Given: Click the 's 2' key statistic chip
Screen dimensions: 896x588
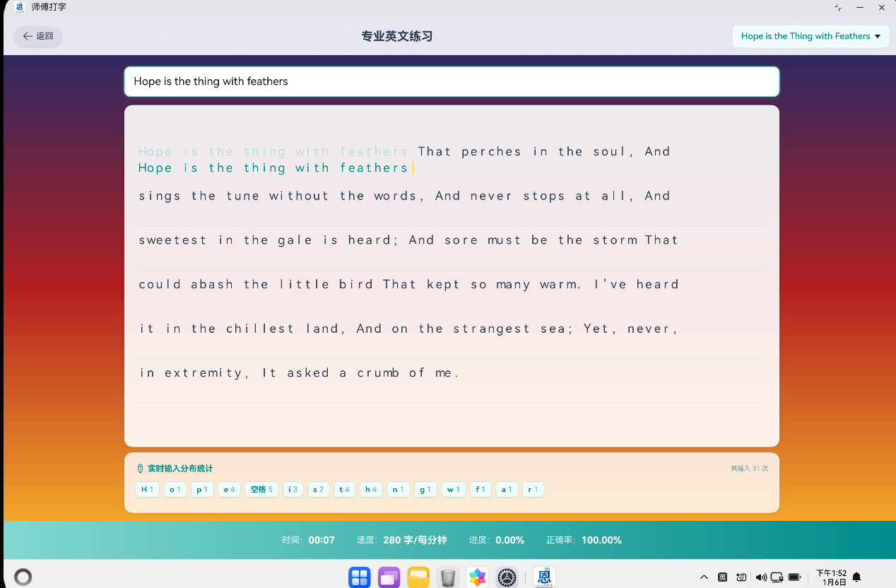Looking at the screenshot, I should 318,490.
